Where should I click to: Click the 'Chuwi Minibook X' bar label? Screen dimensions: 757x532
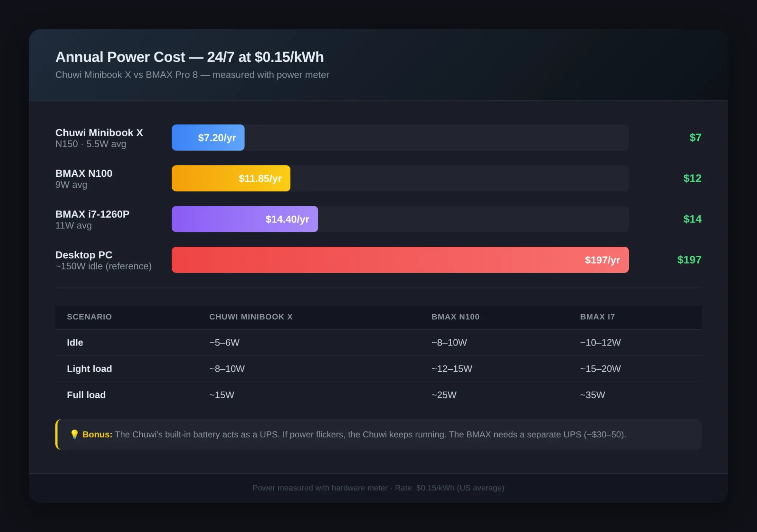pyautogui.click(x=99, y=132)
